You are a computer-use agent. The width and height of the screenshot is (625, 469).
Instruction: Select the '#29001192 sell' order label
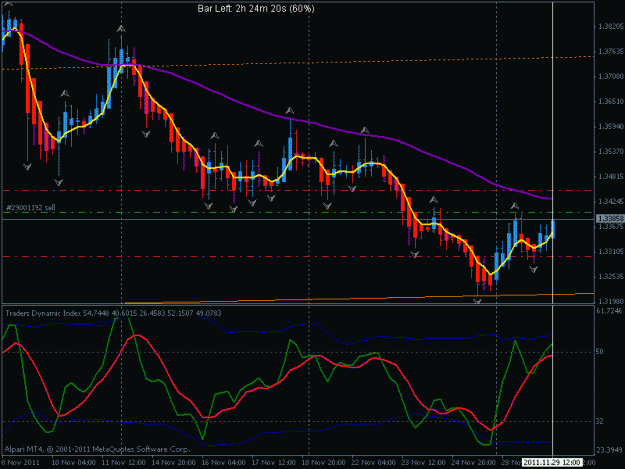31,208
